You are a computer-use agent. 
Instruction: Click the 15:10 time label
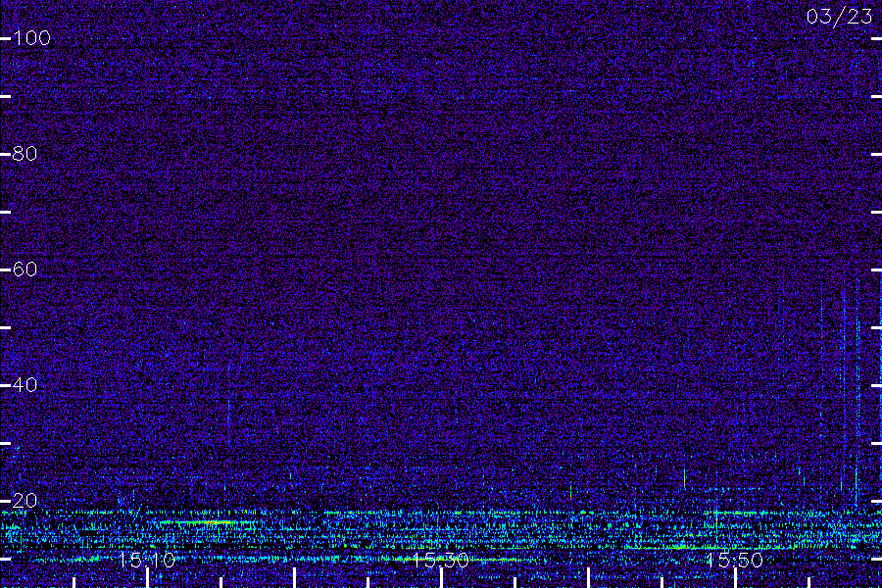click(x=147, y=561)
